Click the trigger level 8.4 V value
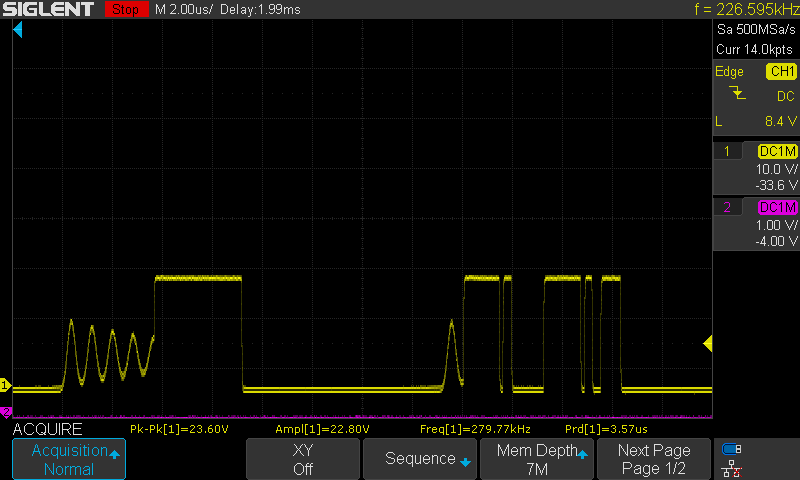Image resolution: width=800 pixels, height=480 pixels. [x=781, y=121]
